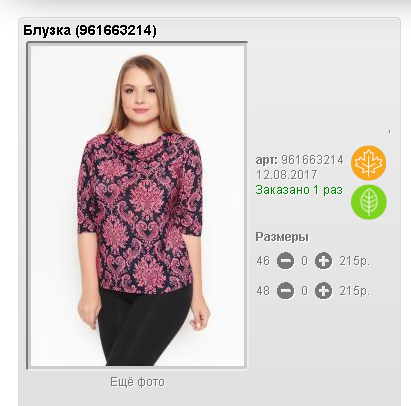Increase quantity for size 46
Screen dimensions: 411x406
tap(323, 261)
